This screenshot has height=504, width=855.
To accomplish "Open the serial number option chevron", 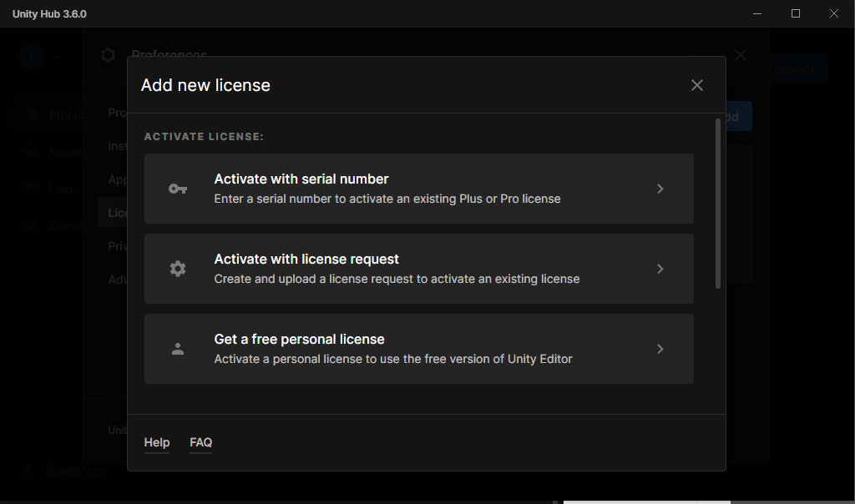I will (x=660, y=189).
